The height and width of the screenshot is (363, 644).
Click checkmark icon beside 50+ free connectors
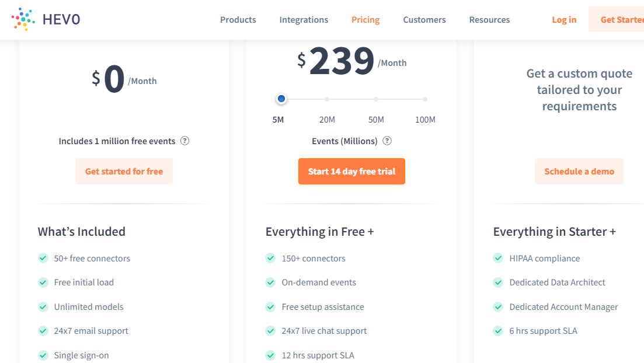pos(43,258)
